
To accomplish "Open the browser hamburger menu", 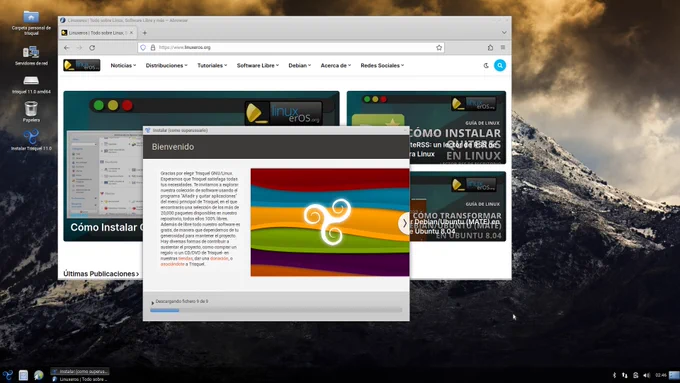I will tap(503, 48).
